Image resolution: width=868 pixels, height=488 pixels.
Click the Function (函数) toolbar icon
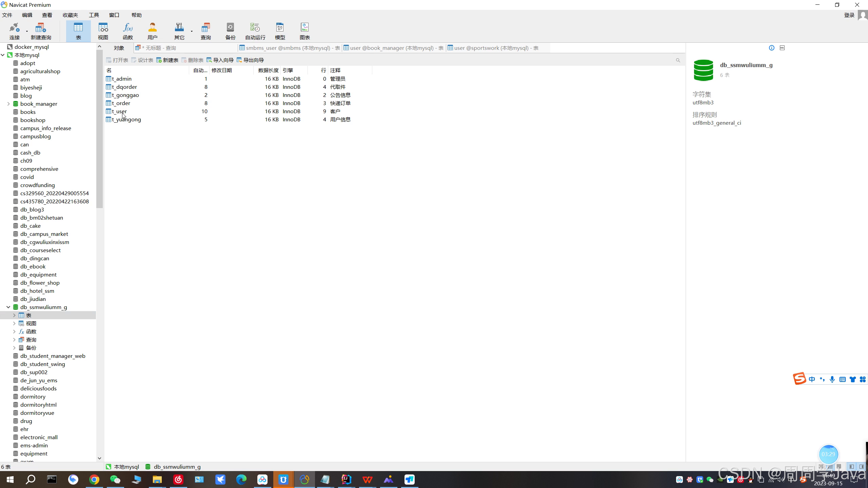pyautogui.click(x=127, y=31)
